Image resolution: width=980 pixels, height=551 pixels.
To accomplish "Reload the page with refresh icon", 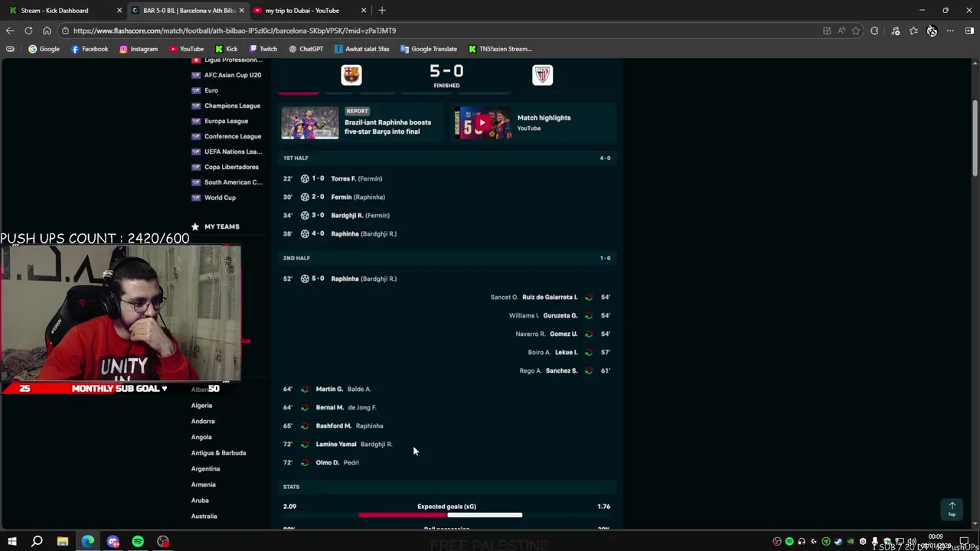I will [28, 31].
